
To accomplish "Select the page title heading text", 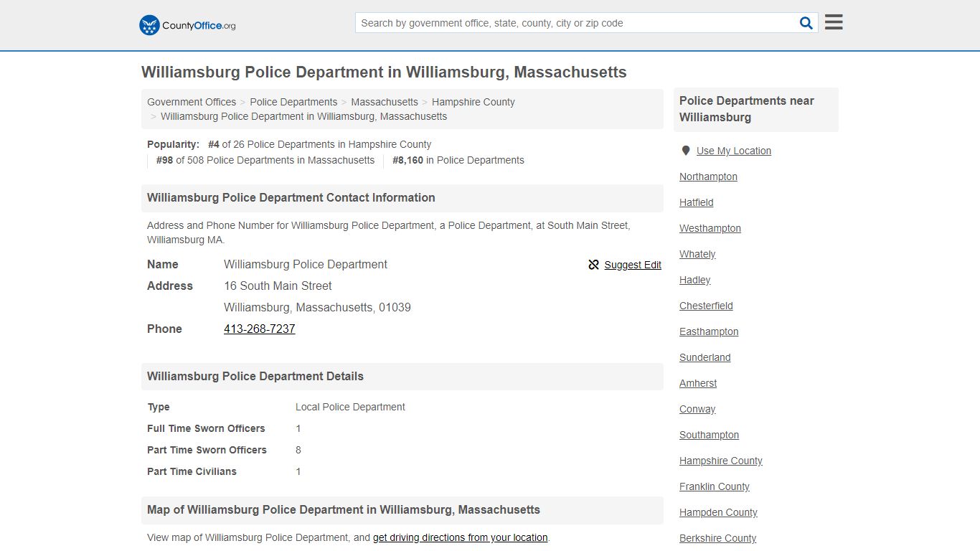I will point(384,72).
